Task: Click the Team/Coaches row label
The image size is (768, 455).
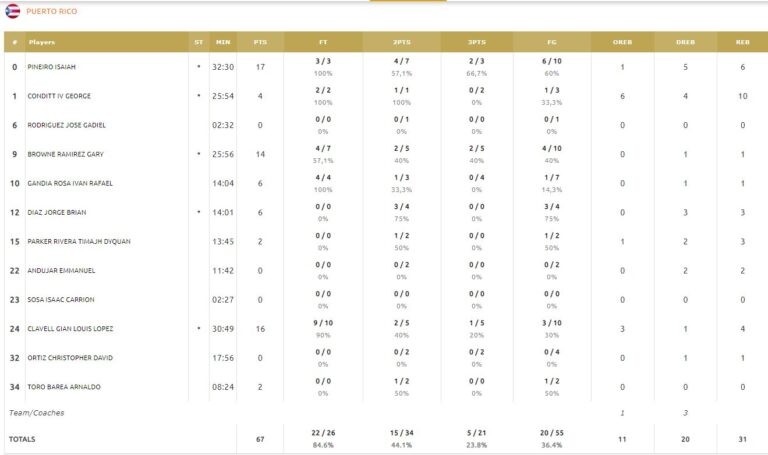Action: click(35, 412)
